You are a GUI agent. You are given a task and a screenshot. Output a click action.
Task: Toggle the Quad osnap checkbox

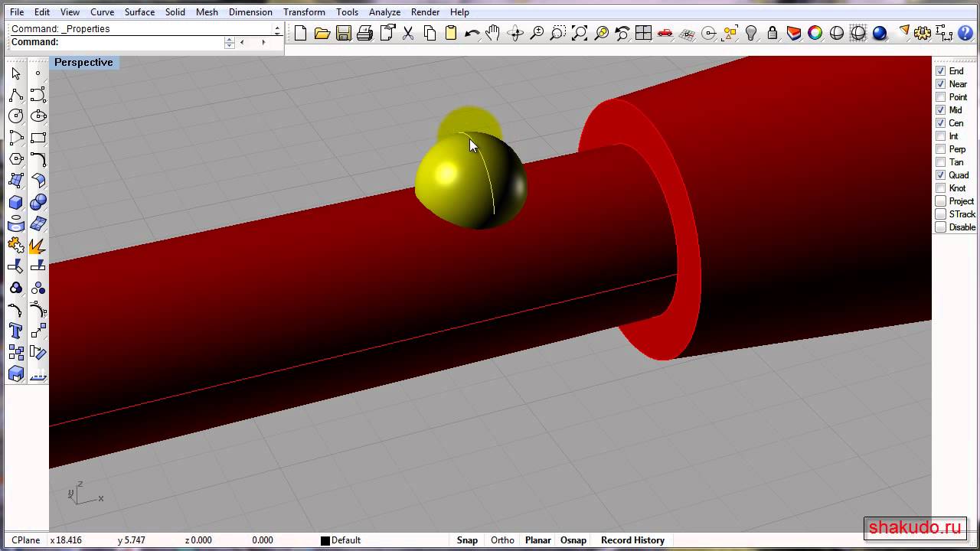[941, 175]
